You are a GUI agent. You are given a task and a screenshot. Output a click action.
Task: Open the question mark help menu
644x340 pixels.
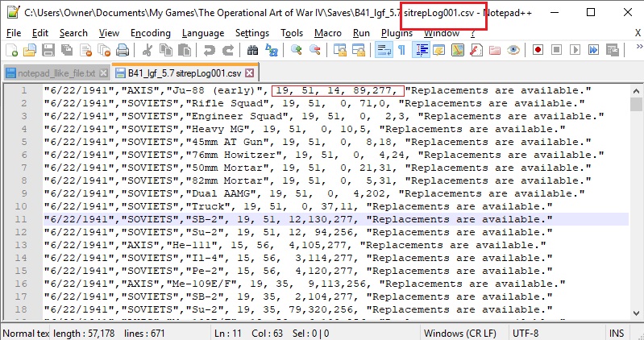coord(473,33)
